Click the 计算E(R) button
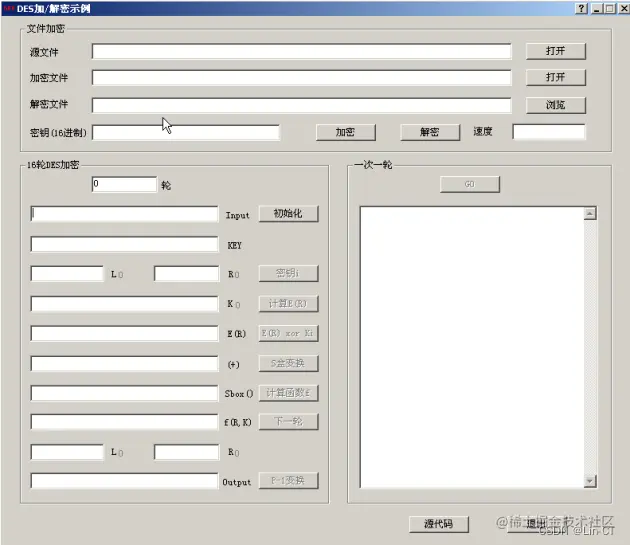630x545 pixels. click(x=288, y=303)
